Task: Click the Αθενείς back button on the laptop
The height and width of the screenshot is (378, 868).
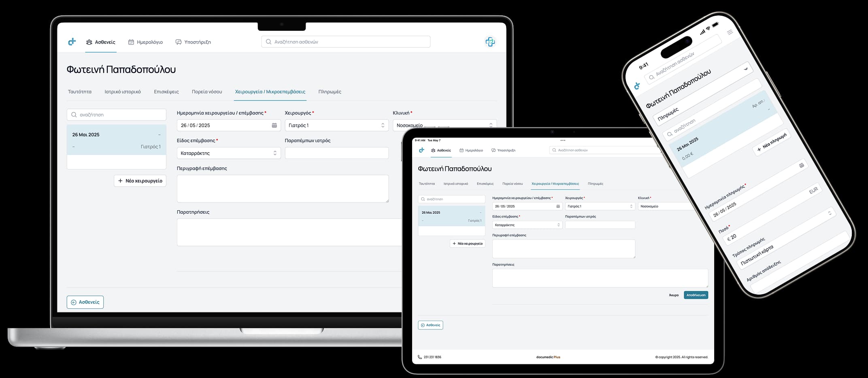Action: click(x=85, y=302)
